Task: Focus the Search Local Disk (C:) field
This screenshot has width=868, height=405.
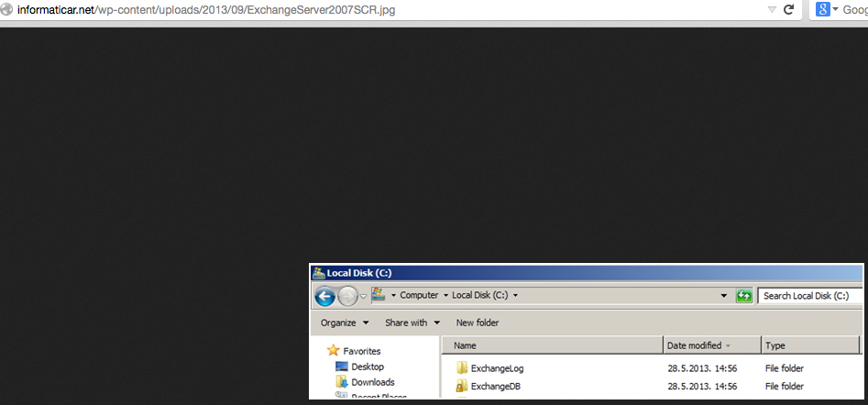Action: coord(809,296)
